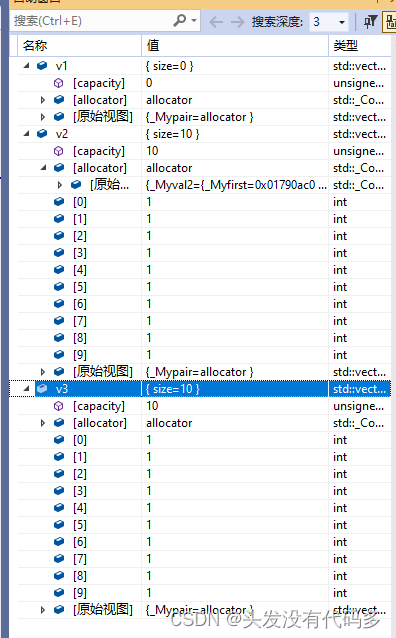This screenshot has height=638, width=396.
Task: Click v1's {_Mypair=allocator } value
Action: click(199, 117)
